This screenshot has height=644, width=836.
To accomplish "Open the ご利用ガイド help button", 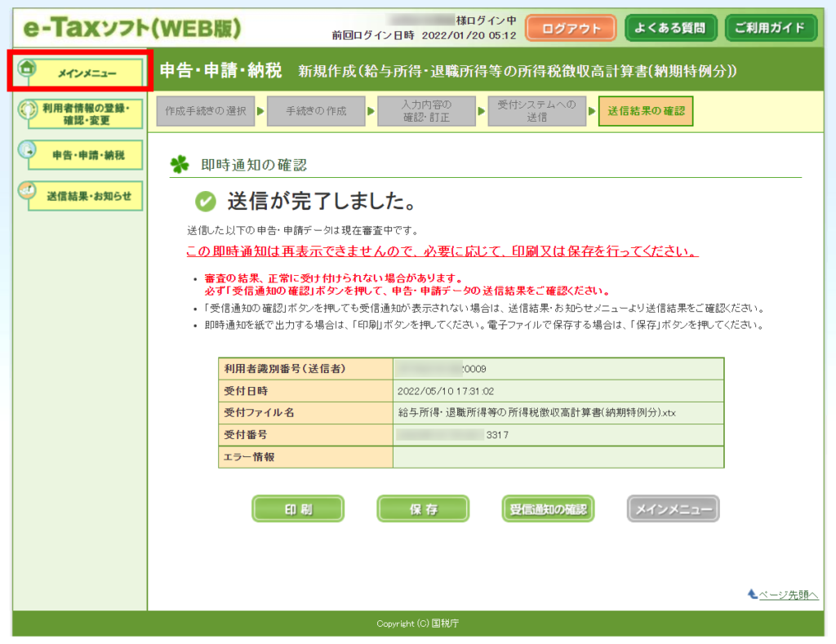I will (770, 28).
